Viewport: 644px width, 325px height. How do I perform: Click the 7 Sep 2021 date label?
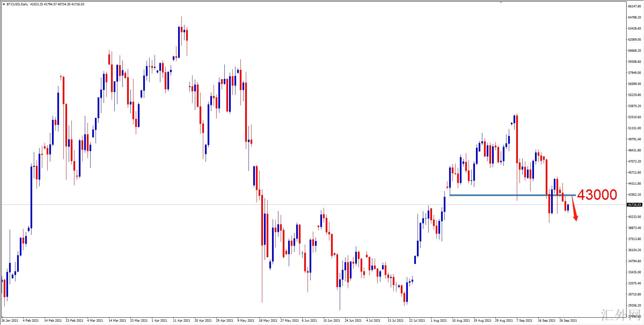(525, 321)
